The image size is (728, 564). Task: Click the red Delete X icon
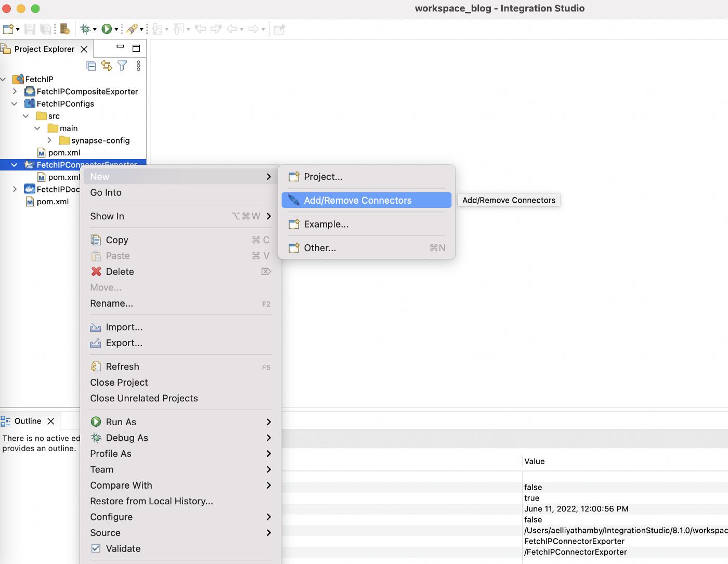pos(96,271)
